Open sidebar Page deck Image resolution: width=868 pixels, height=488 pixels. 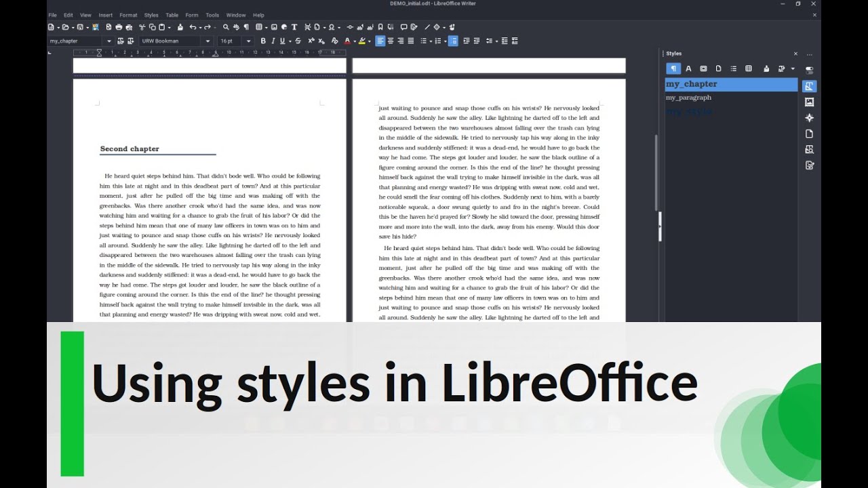pos(809,134)
